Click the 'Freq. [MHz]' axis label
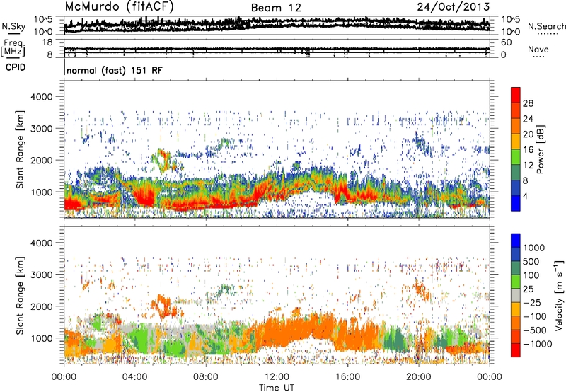The image size is (566, 392). pyautogui.click(x=13, y=48)
